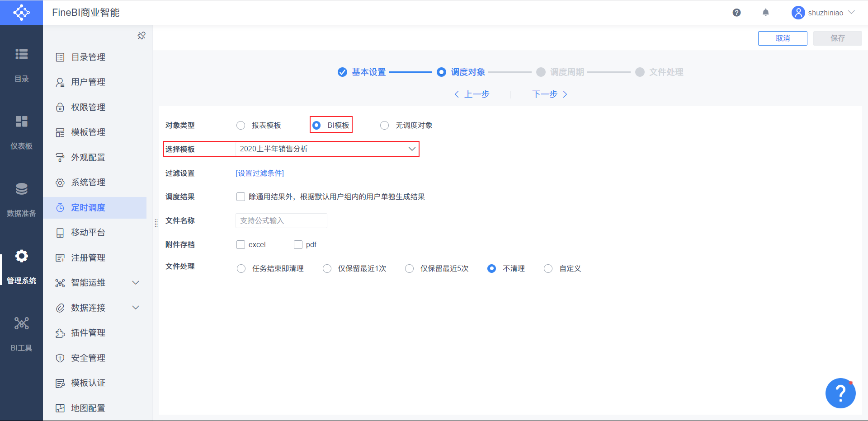Enable per-user result generation checkbox

241,196
